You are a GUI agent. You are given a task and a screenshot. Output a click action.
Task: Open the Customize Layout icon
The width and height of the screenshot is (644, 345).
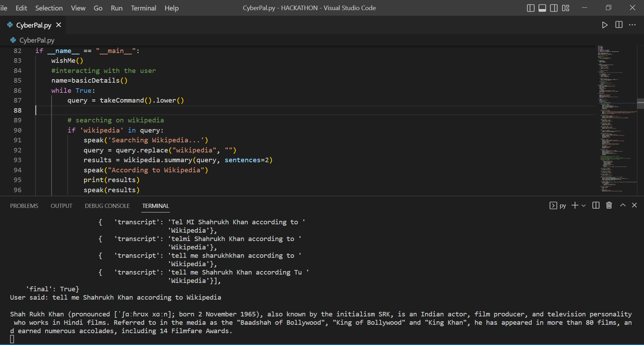click(566, 8)
